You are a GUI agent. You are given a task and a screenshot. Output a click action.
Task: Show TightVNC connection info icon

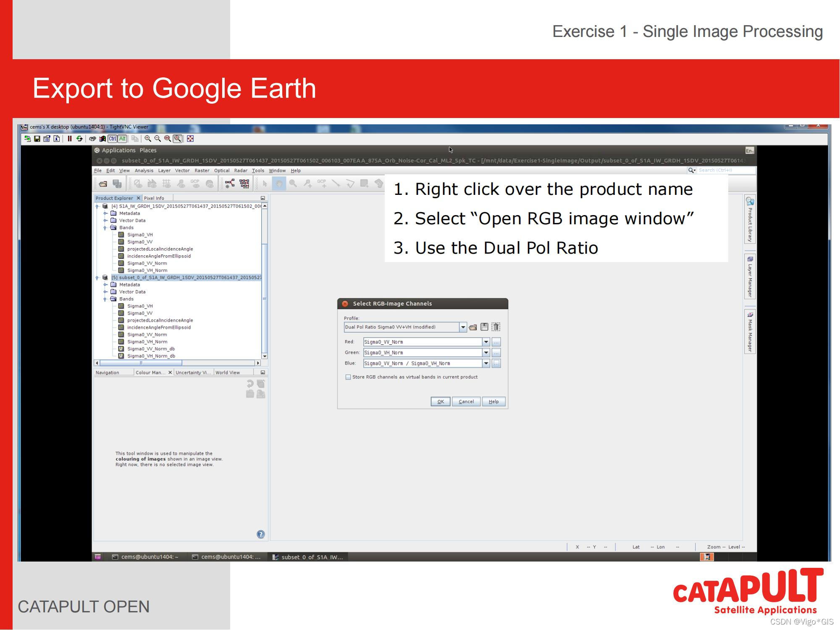tap(57, 139)
